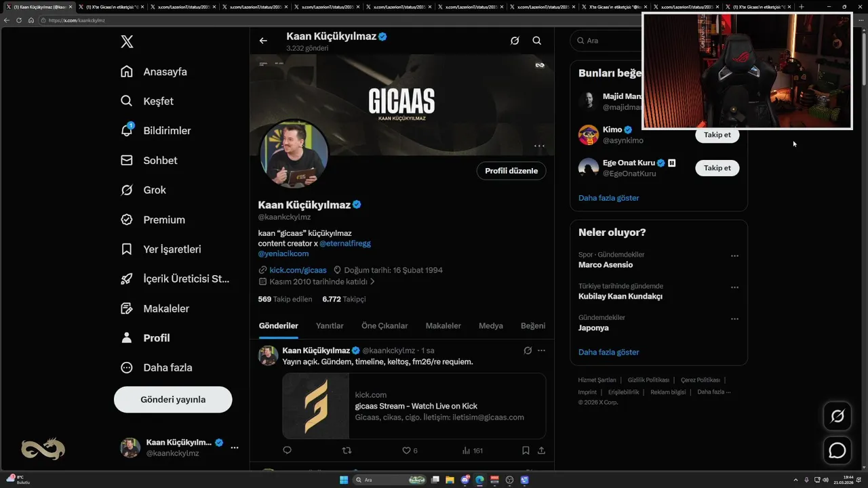
Task: Click Grok icon in profile header
Action: pyautogui.click(x=515, y=41)
